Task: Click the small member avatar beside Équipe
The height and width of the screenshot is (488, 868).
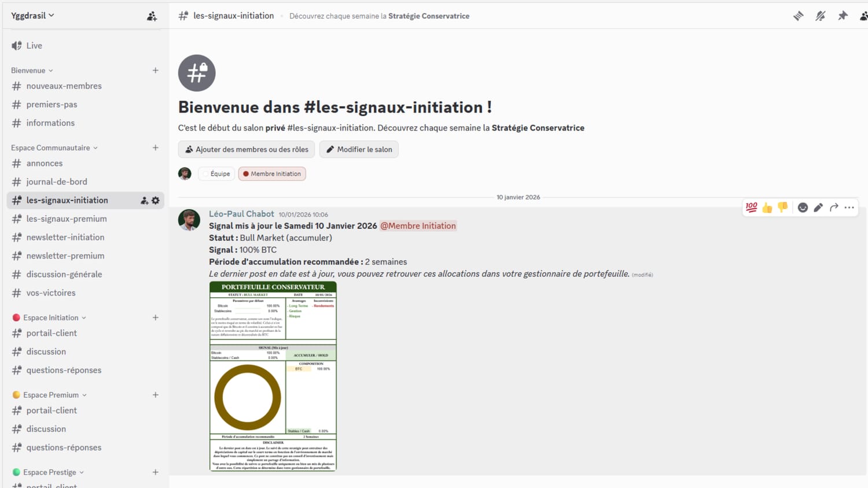Action: pyautogui.click(x=185, y=173)
